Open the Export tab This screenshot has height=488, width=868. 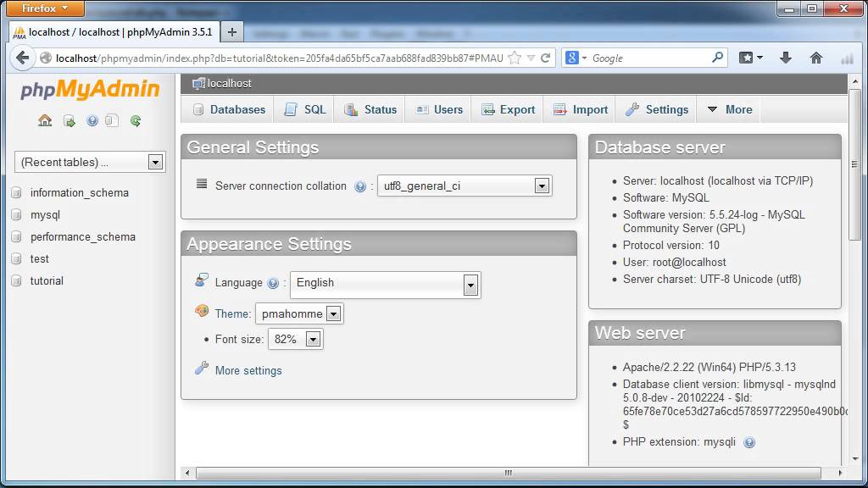(x=509, y=109)
